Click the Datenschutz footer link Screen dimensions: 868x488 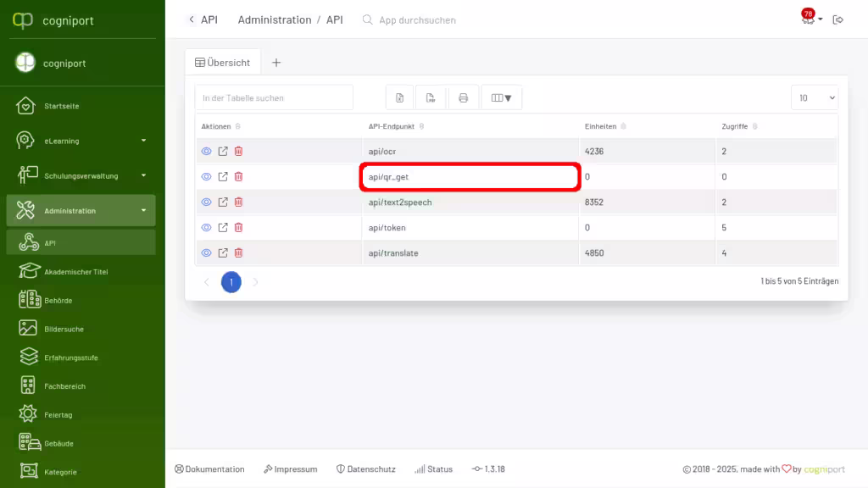tap(365, 469)
